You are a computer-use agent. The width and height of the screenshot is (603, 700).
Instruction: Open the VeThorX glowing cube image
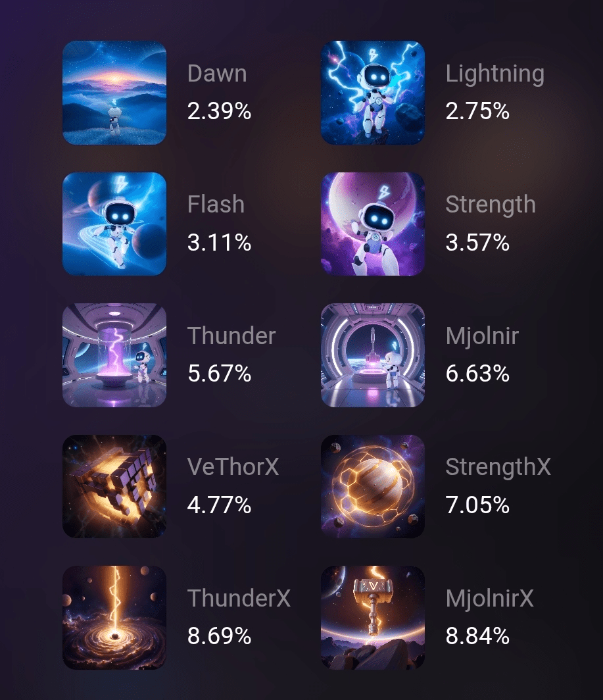(114, 486)
